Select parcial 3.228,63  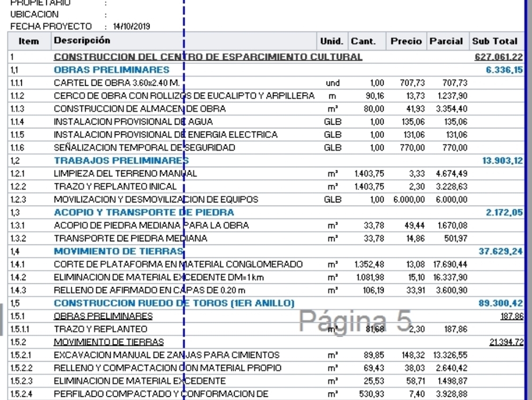tap(452, 186)
